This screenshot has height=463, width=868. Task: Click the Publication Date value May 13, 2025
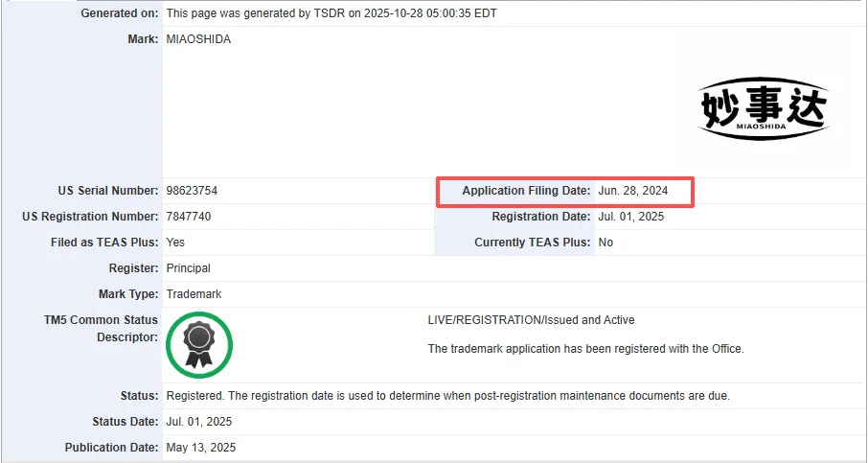pyautogui.click(x=200, y=448)
